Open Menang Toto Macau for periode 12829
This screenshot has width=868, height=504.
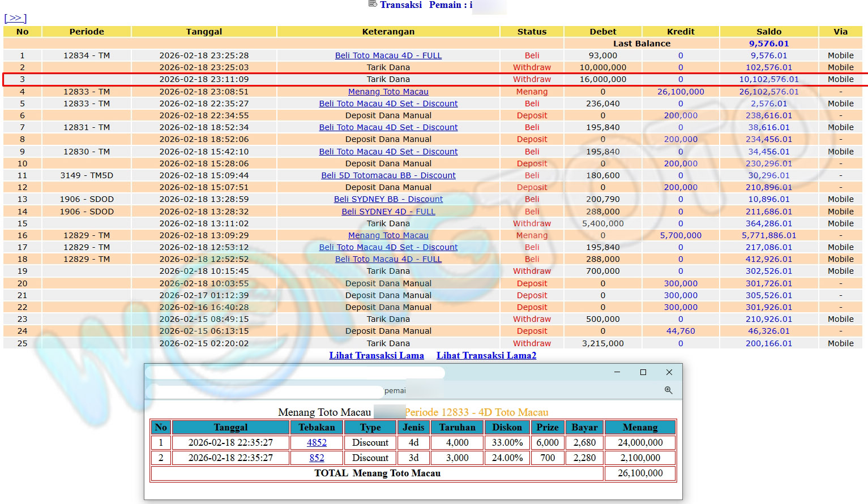(x=388, y=235)
